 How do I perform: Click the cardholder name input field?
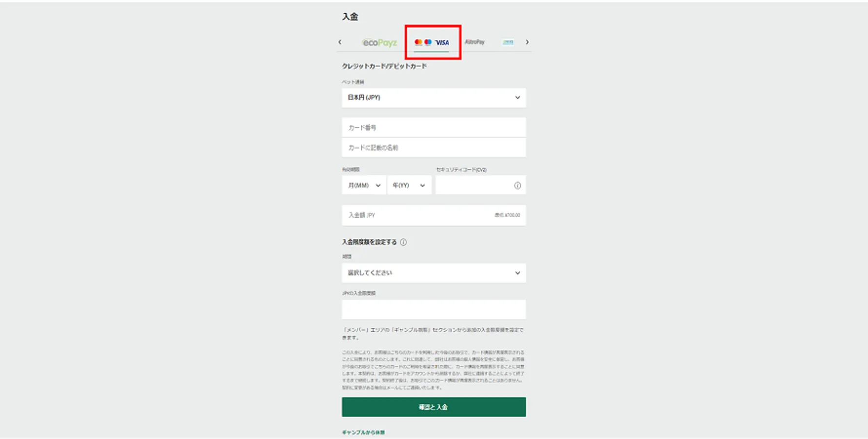(434, 147)
